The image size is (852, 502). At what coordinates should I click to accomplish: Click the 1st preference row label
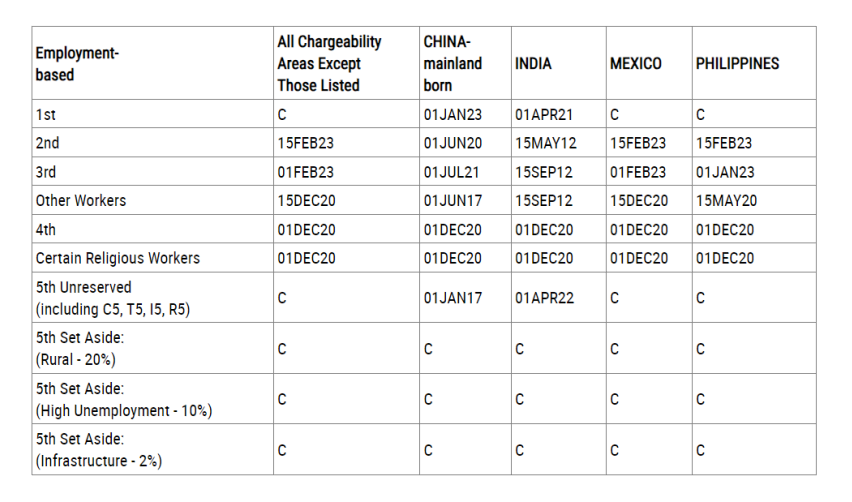[x=46, y=115]
